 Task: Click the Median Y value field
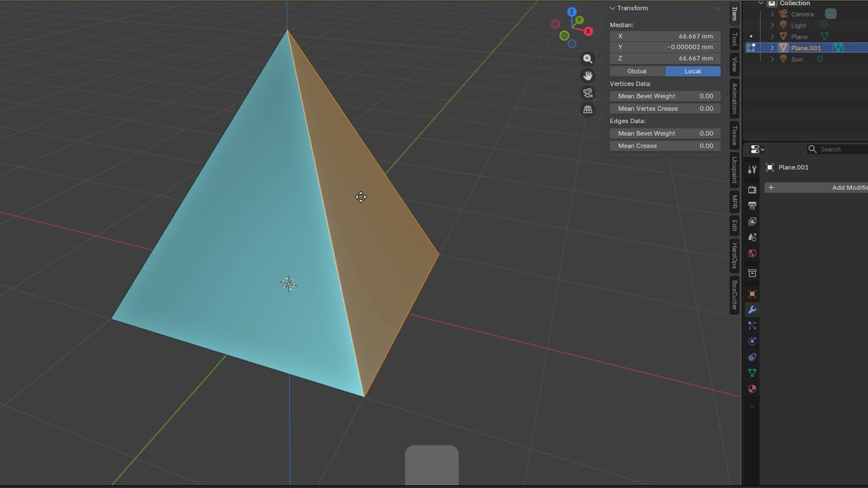[665, 47]
